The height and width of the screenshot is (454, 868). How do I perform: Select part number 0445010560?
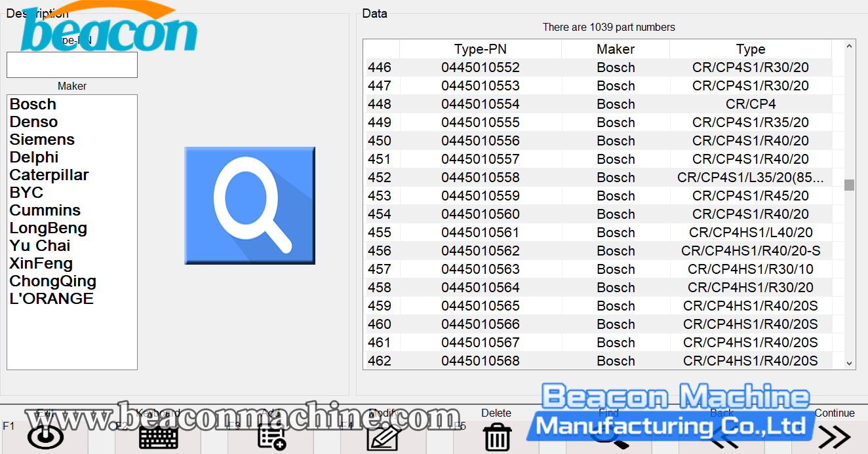(x=481, y=214)
